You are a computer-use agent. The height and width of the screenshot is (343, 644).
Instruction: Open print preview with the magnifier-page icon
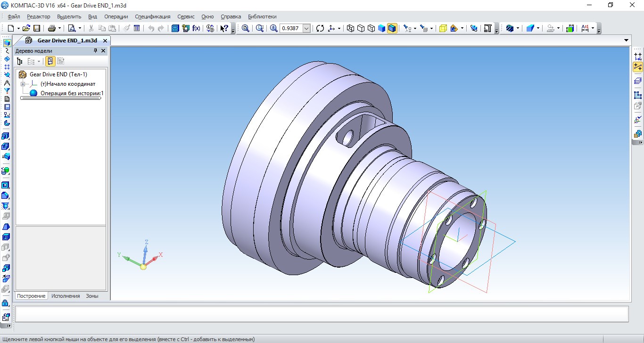(72, 28)
